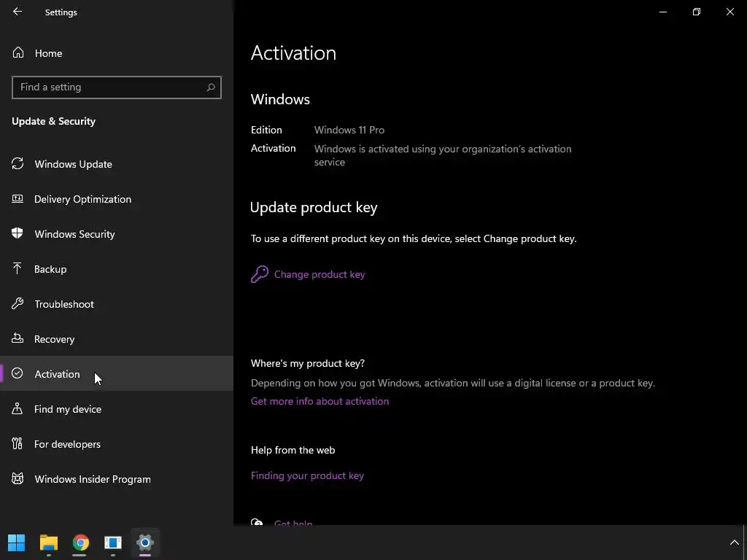This screenshot has width=747, height=560.
Task: Open Get more info about activation
Action: click(x=320, y=401)
